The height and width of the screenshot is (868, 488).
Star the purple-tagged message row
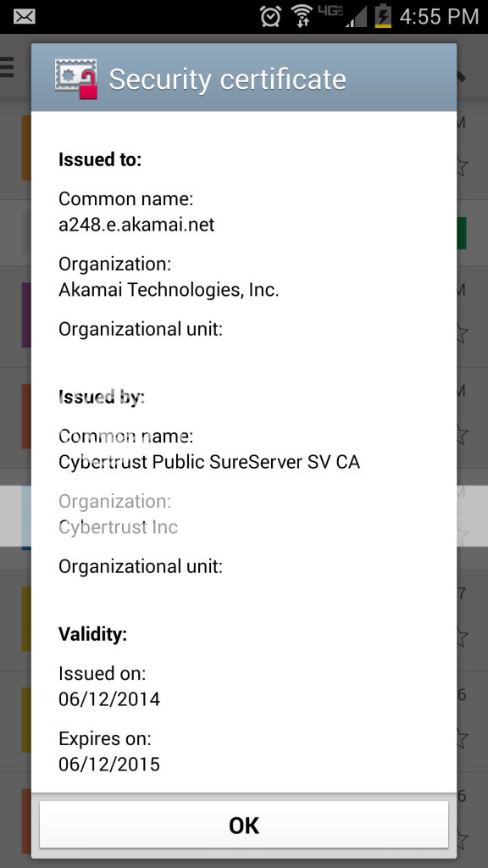pyautogui.click(x=462, y=333)
